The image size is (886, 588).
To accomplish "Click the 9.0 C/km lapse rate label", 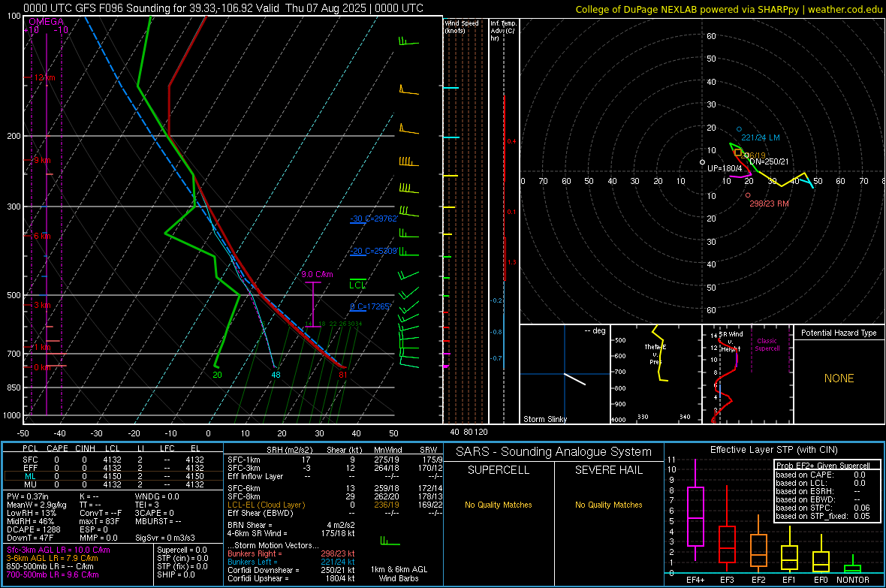I will click(317, 274).
